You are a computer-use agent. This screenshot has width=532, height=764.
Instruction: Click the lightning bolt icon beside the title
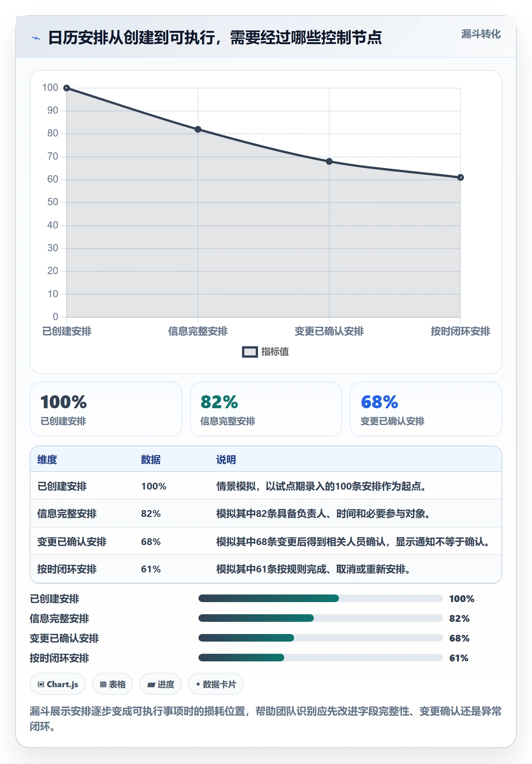point(36,38)
